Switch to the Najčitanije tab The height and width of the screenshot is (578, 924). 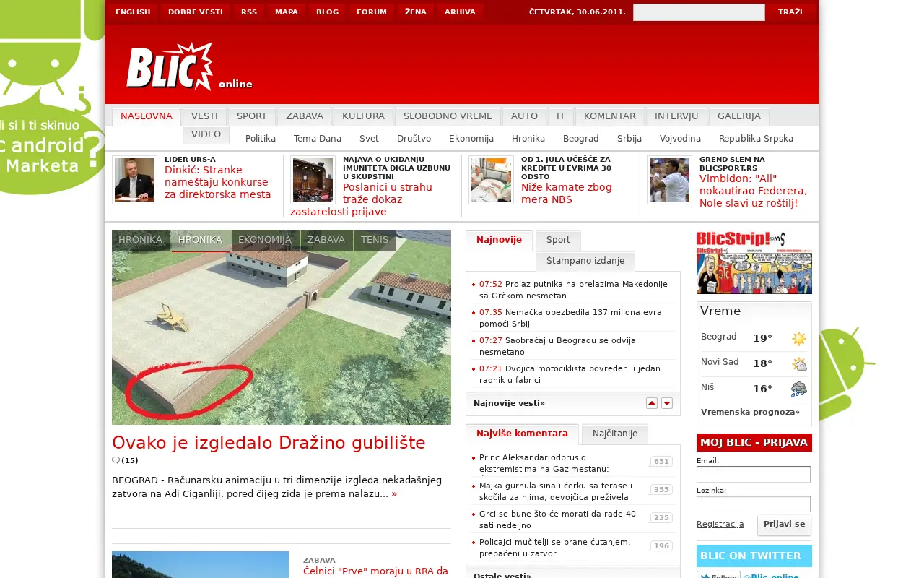click(x=615, y=433)
